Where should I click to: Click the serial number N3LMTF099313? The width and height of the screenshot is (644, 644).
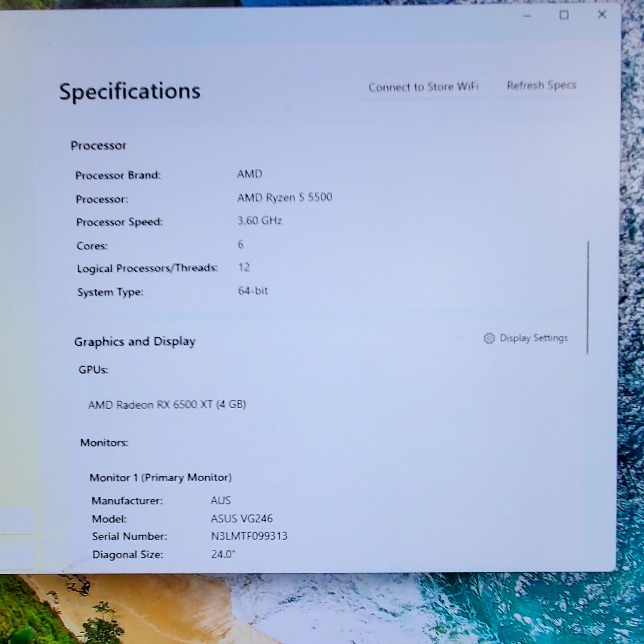(x=249, y=536)
